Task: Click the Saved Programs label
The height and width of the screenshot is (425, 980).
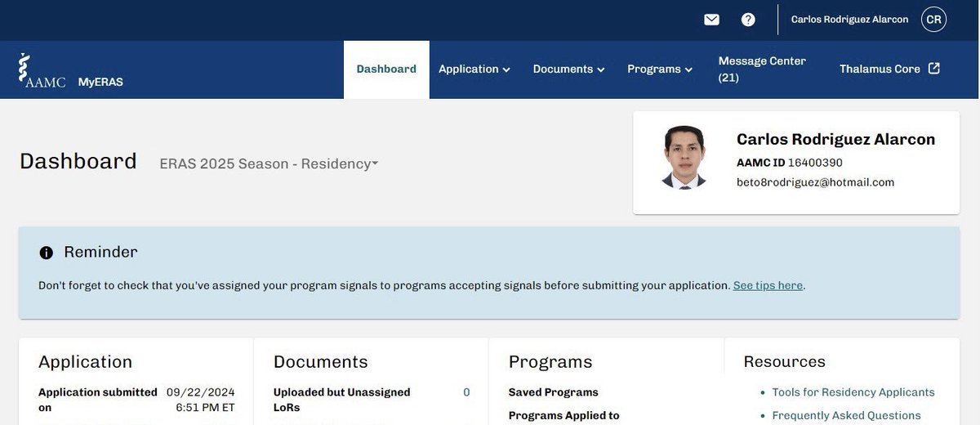Action: tap(554, 392)
